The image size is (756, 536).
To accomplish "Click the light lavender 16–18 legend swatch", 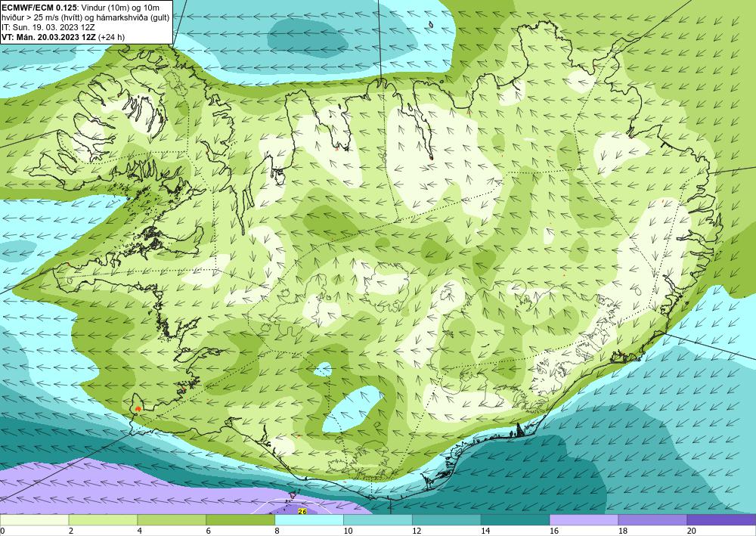I will 584,520.
